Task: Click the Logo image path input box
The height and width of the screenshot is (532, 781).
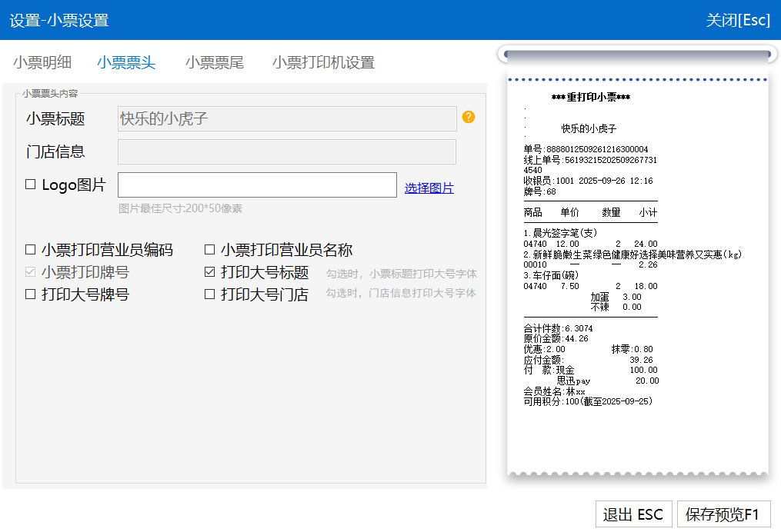Action: pyautogui.click(x=257, y=185)
